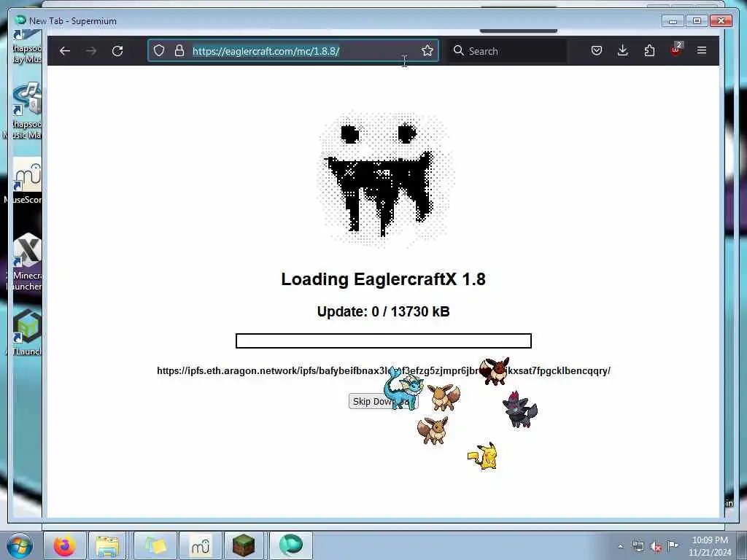
Task: Go back to the previous page
Action: point(65,51)
